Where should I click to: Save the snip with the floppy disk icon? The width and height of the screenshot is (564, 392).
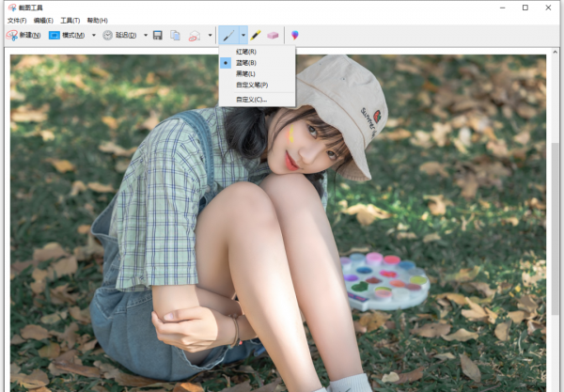(158, 35)
